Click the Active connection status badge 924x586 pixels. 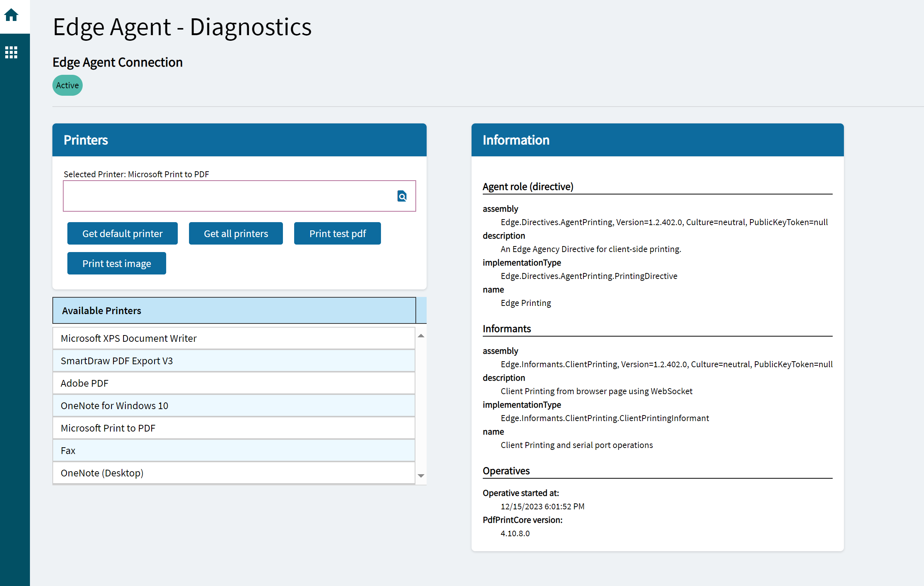[67, 85]
